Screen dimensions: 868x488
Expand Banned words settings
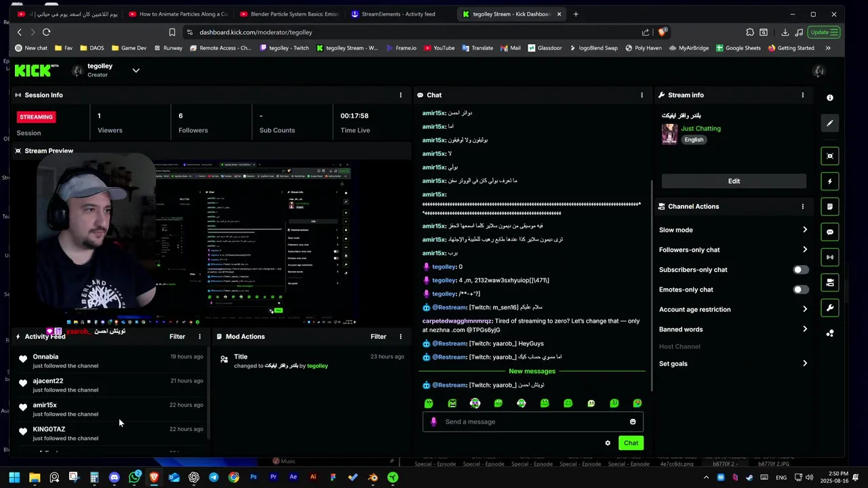point(805,329)
